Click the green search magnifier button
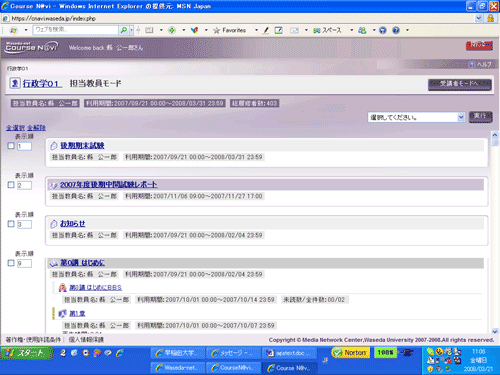 (x=124, y=30)
